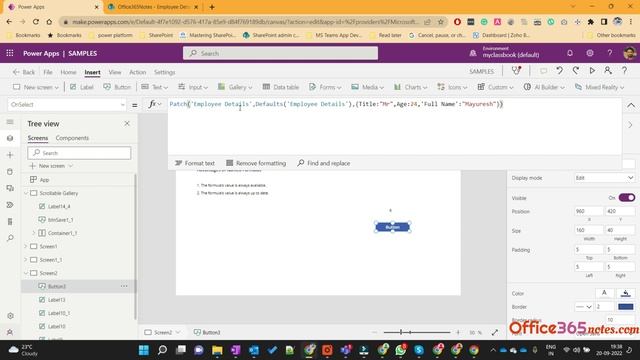Open the sidebar settings gear icon
Image resolution: width=640 pixels, height=360 pixels.
click(x=10, y=316)
